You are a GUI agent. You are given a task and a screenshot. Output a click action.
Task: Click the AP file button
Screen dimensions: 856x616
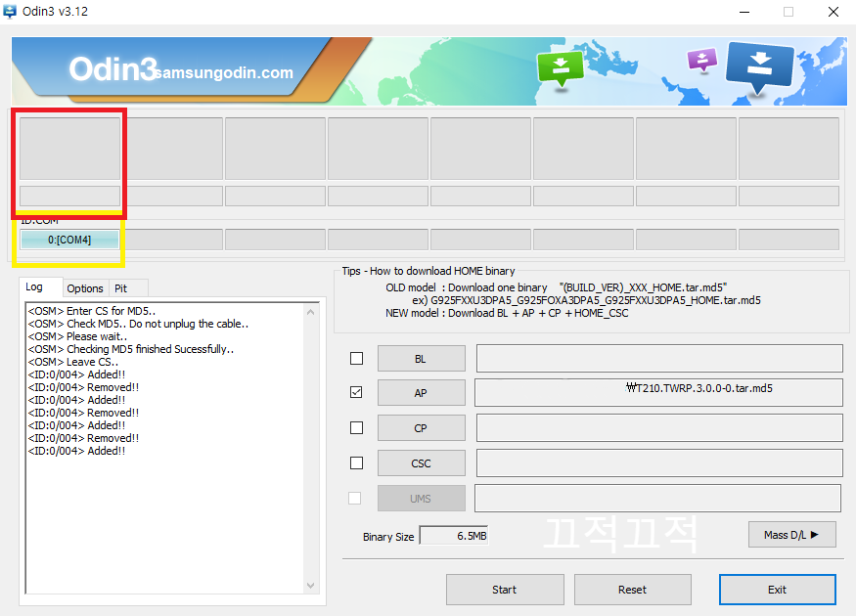point(421,393)
